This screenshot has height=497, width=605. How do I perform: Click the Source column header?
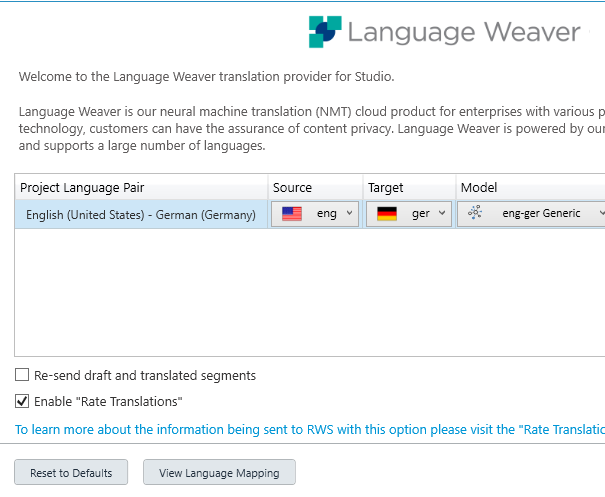(315, 187)
